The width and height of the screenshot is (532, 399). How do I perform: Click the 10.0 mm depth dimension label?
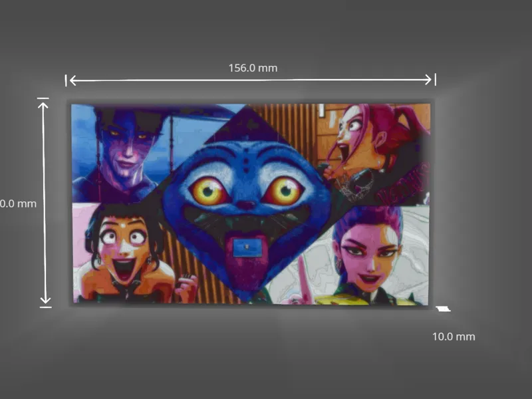tap(454, 336)
